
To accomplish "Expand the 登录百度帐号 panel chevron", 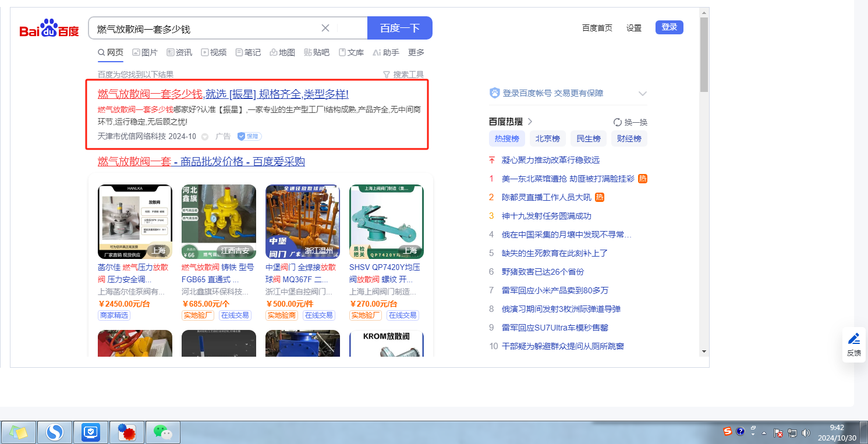I will (643, 93).
